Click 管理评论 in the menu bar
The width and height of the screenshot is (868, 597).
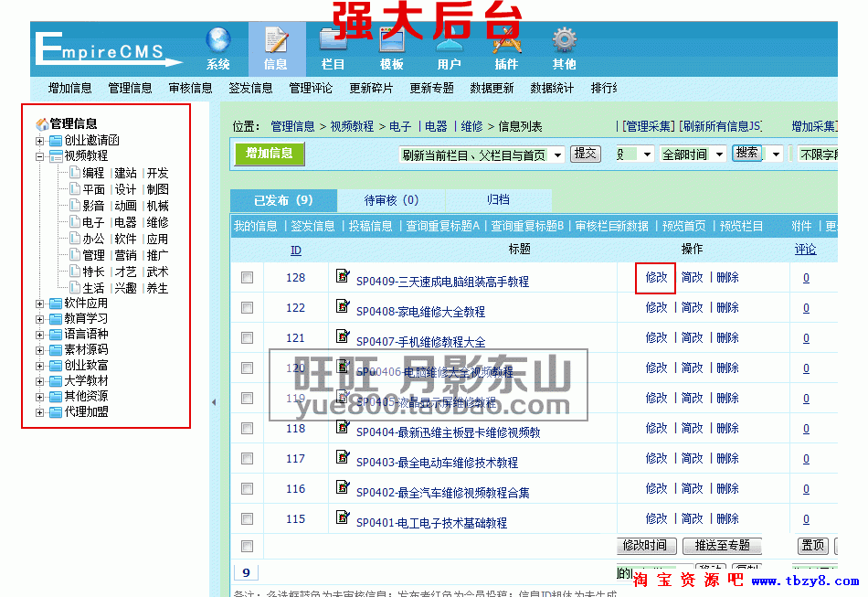coord(312,88)
